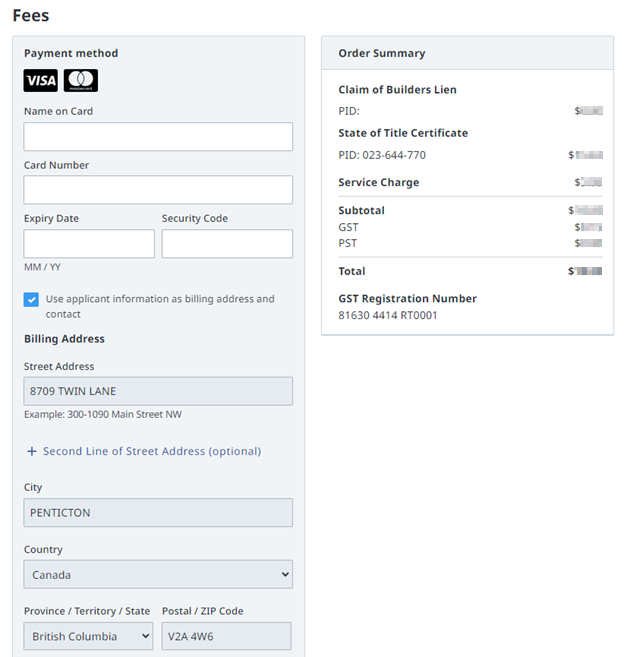Click the Total amount in order summary
Screen dimensions: 624x657
(585, 271)
